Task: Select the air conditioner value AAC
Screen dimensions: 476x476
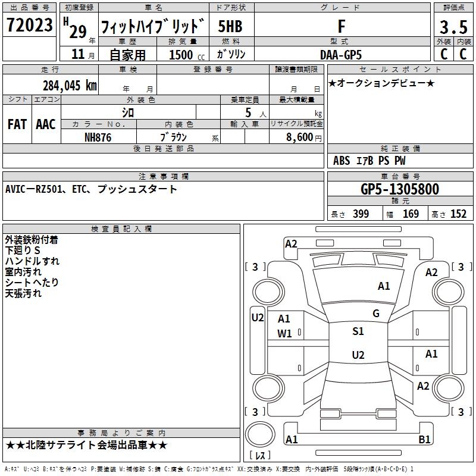Action: [x=46, y=124]
